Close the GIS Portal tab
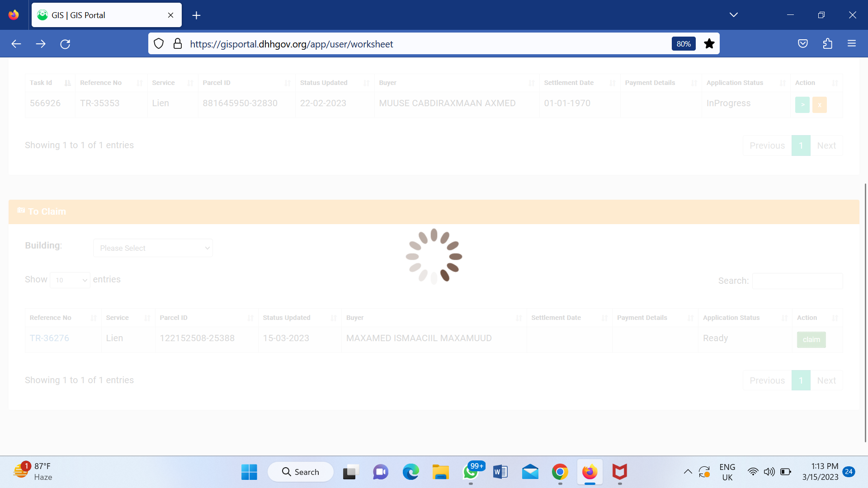 pos(171,15)
